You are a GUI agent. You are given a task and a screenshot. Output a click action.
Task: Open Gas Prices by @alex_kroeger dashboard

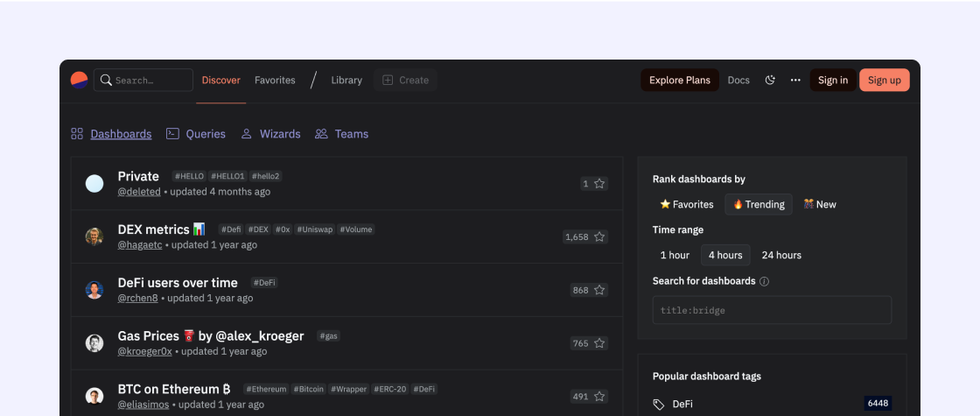point(211,336)
